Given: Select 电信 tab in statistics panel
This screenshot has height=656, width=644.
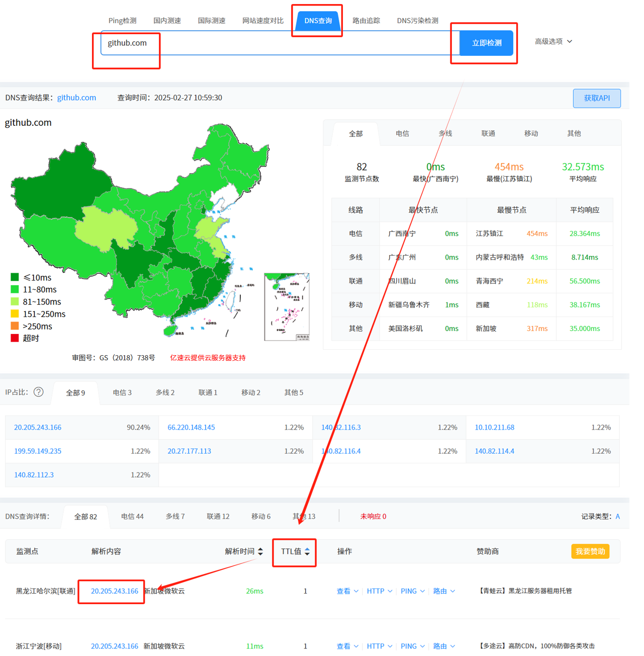Looking at the screenshot, I should 402,133.
